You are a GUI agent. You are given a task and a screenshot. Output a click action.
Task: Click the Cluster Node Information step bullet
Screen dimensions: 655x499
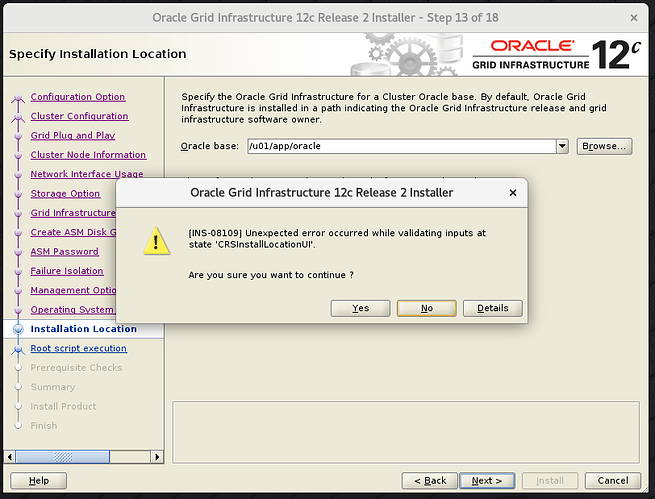point(18,155)
